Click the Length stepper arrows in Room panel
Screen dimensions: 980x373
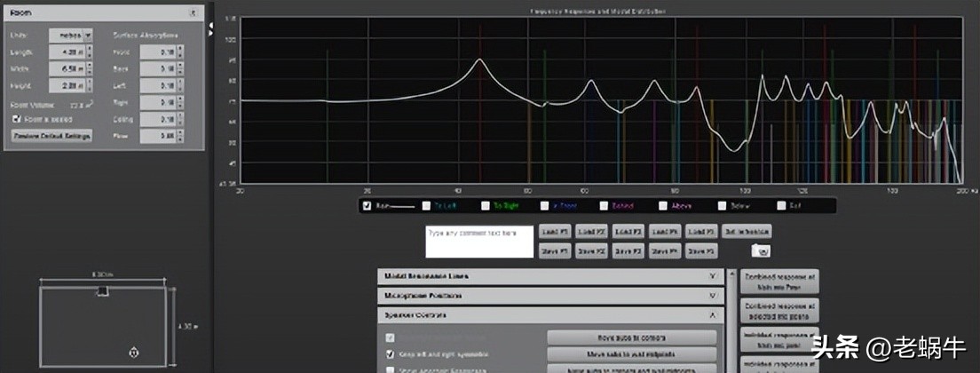point(89,52)
